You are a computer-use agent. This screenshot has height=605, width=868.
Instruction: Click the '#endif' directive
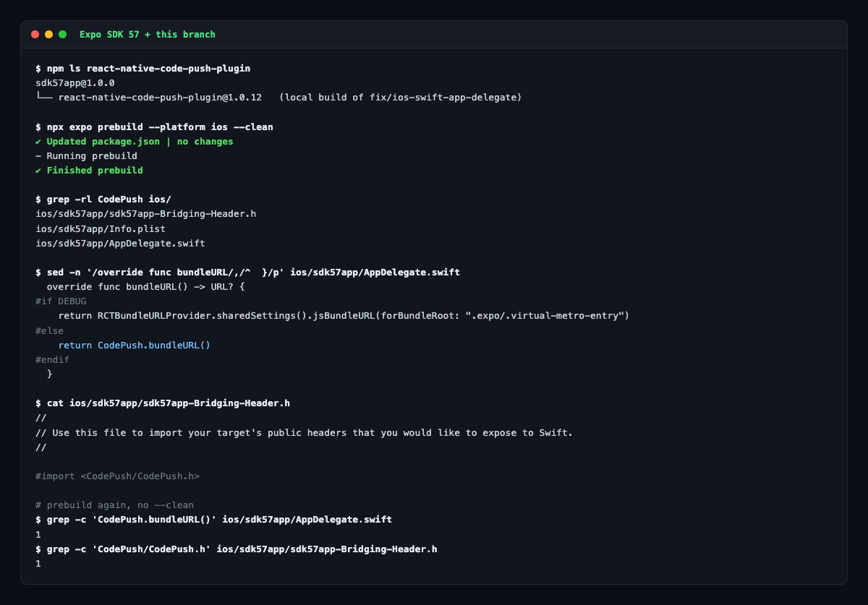click(x=52, y=359)
